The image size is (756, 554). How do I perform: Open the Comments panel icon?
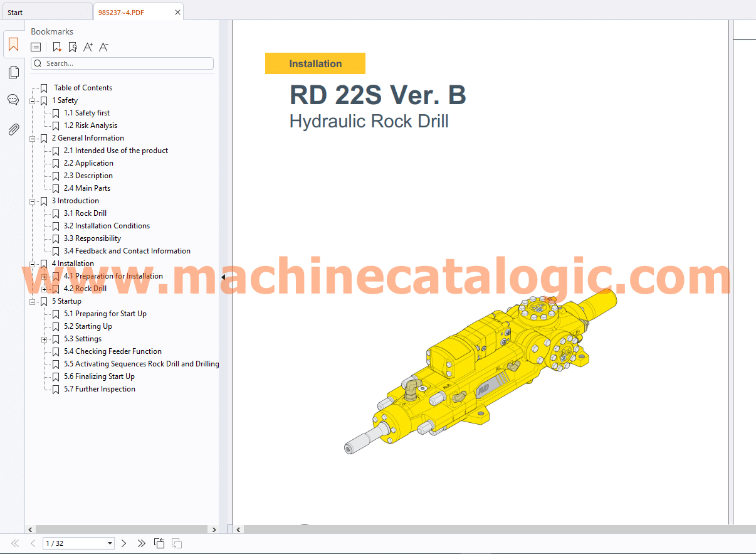click(x=13, y=100)
